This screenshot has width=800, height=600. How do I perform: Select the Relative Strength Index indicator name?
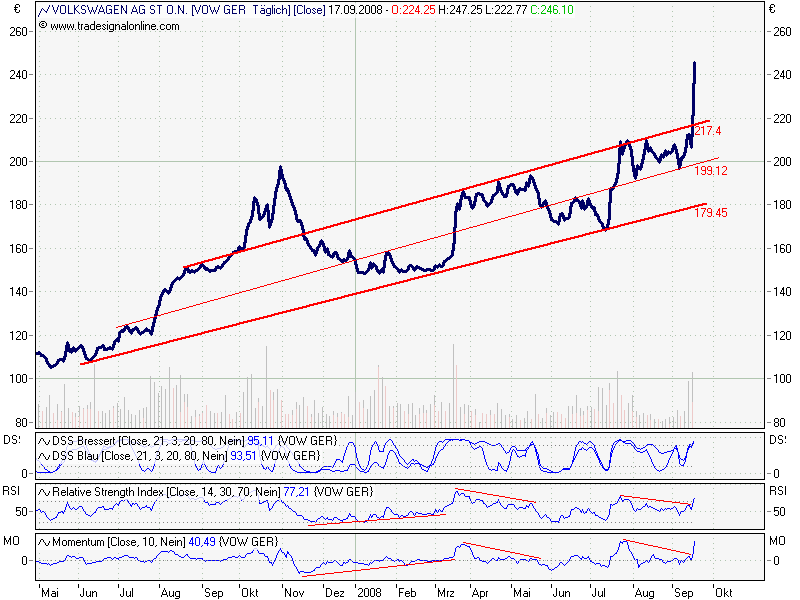108,492
